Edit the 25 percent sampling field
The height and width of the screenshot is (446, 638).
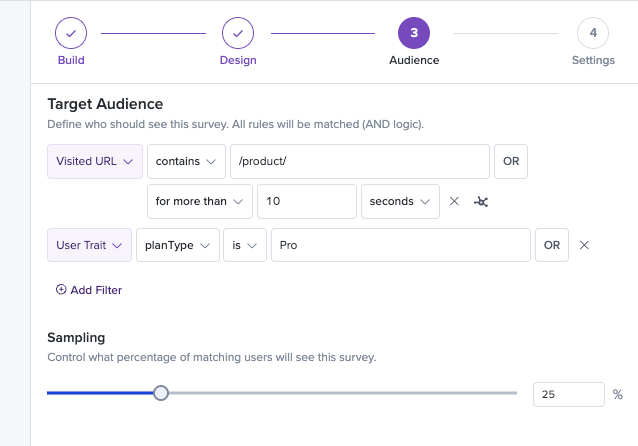point(569,394)
